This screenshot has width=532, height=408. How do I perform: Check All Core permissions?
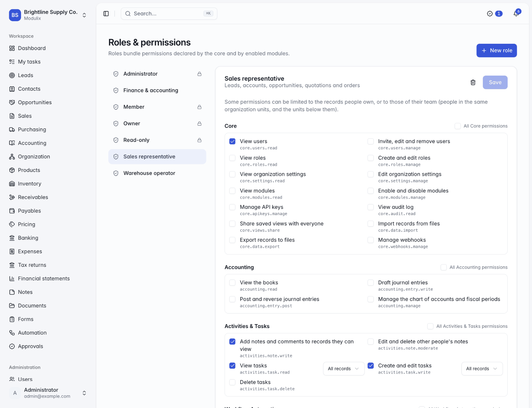[x=458, y=126]
